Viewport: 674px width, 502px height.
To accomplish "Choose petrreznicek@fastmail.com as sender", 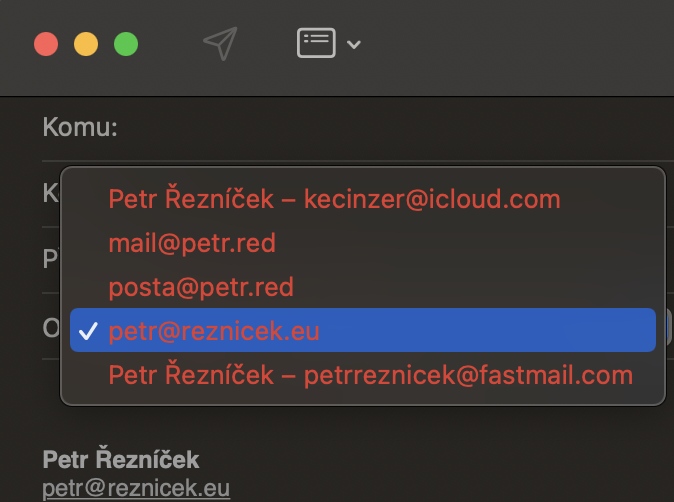I will (370, 375).
